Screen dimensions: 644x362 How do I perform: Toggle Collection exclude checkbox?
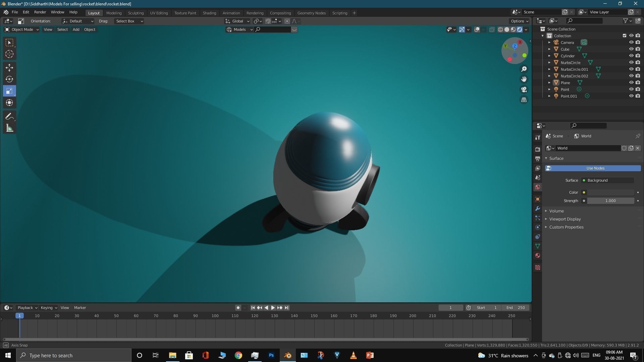pos(624,36)
